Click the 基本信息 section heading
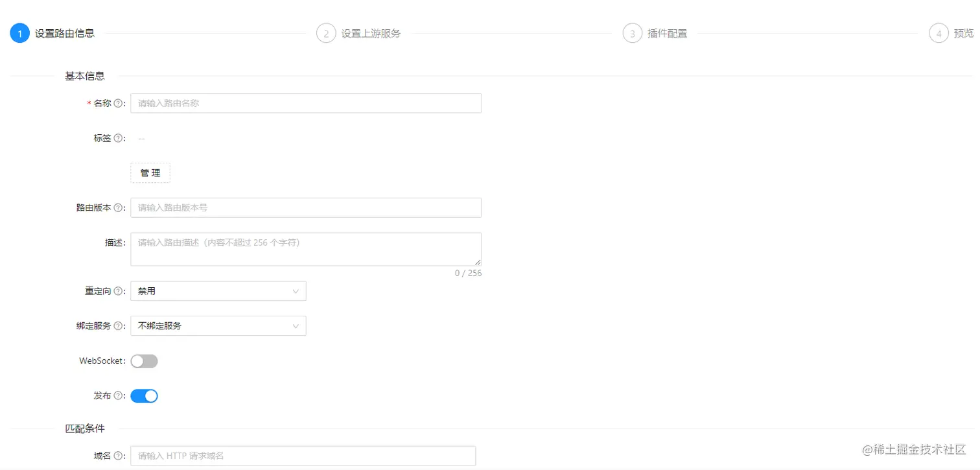 (x=85, y=76)
